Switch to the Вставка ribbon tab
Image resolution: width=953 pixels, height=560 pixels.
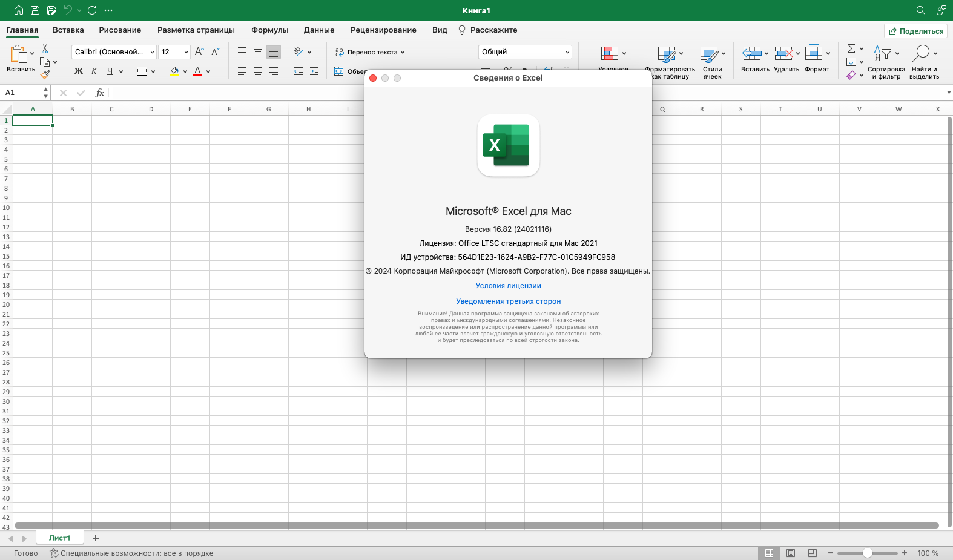coord(68,30)
